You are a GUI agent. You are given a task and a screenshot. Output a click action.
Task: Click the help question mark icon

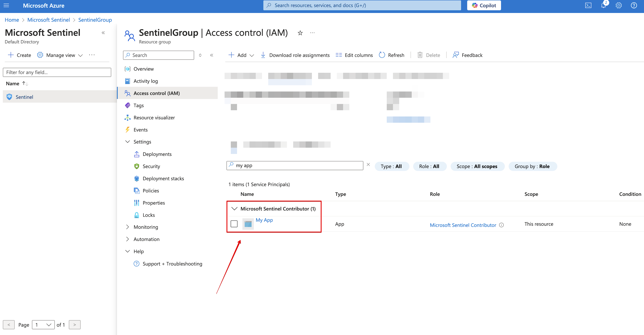tap(634, 6)
